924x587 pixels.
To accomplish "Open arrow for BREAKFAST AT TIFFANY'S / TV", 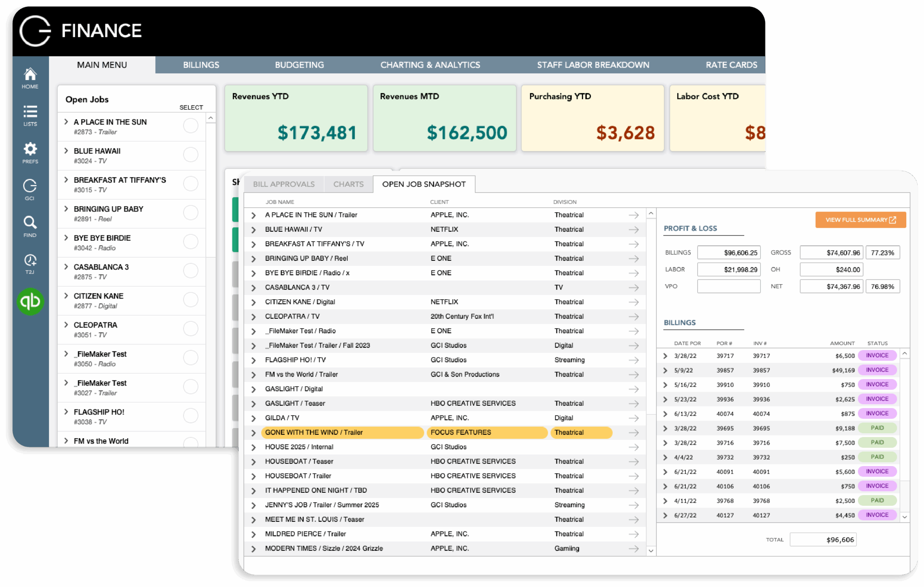I will click(x=633, y=244).
